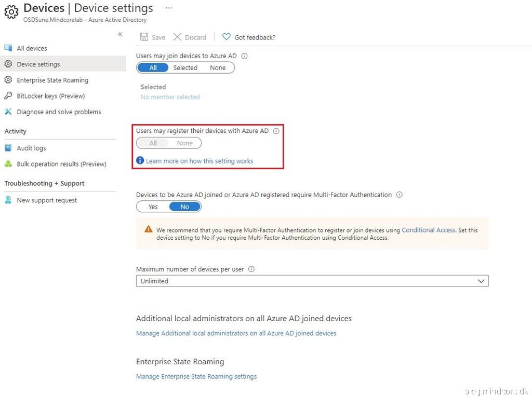Set join devices option to Selected
The height and width of the screenshot is (397, 532).
pyautogui.click(x=185, y=68)
